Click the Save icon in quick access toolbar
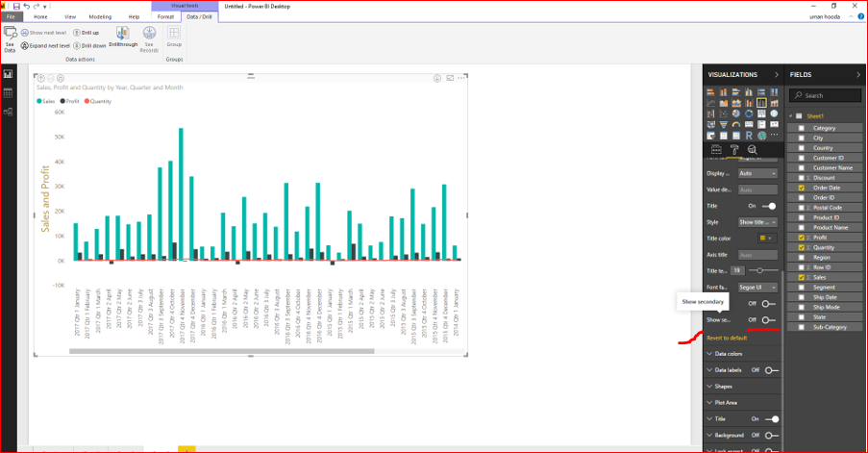The height and width of the screenshot is (453, 868). coord(16,6)
